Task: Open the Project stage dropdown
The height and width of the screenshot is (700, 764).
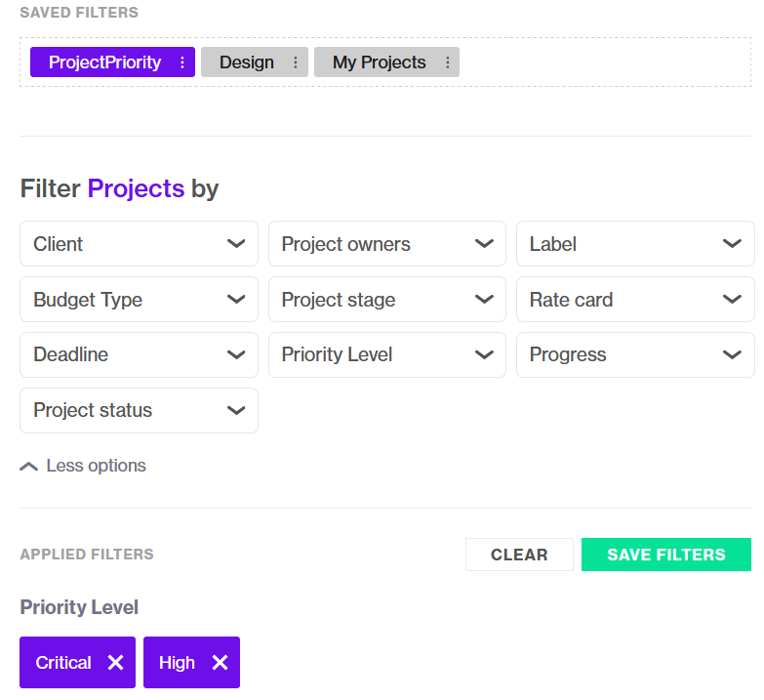Action: pos(387,300)
